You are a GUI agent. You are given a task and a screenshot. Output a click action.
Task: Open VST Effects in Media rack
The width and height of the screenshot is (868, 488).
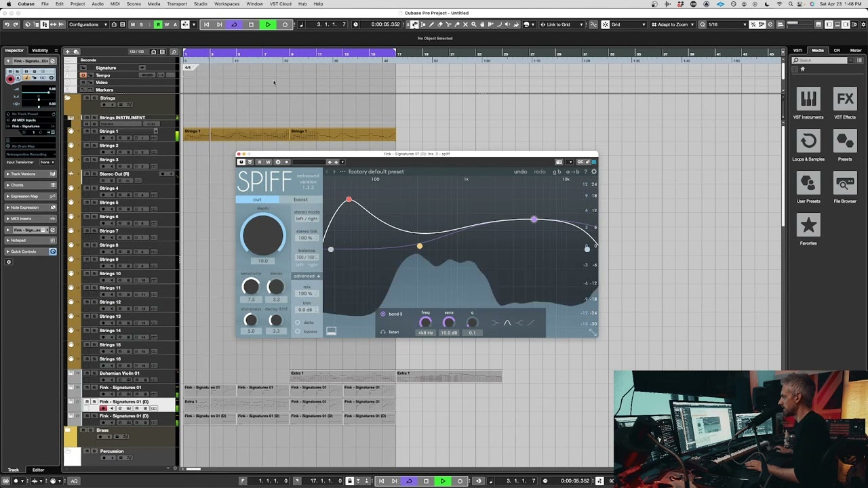tap(845, 104)
